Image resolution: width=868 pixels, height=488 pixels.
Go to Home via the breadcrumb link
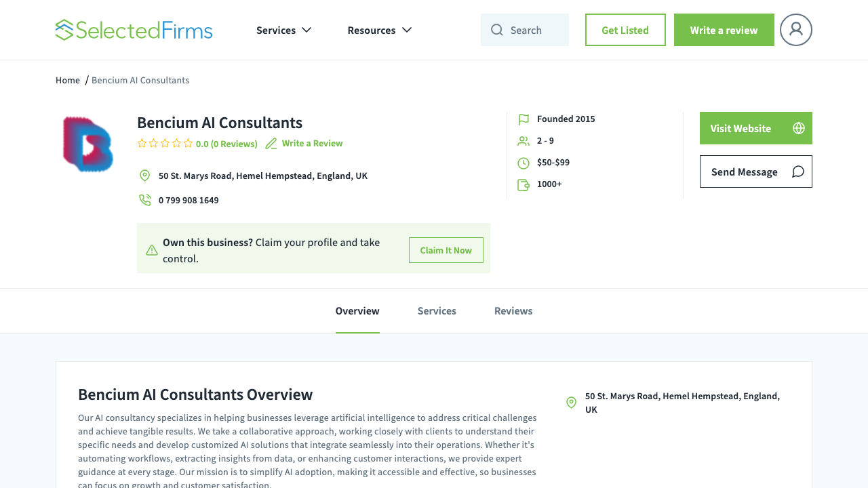click(x=68, y=80)
